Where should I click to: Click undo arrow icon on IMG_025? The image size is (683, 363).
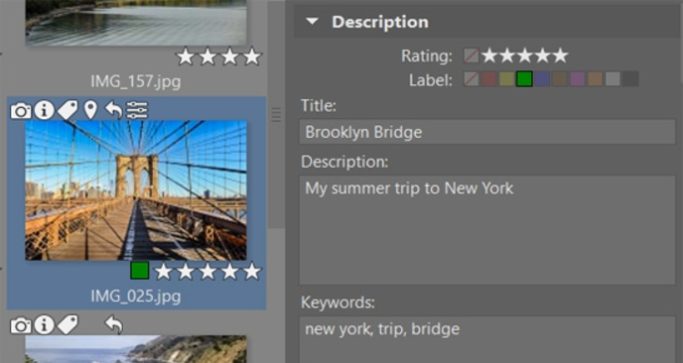click(x=114, y=110)
